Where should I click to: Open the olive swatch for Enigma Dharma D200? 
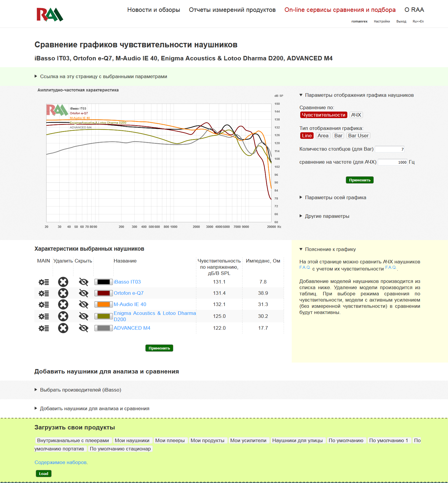[104, 316]
